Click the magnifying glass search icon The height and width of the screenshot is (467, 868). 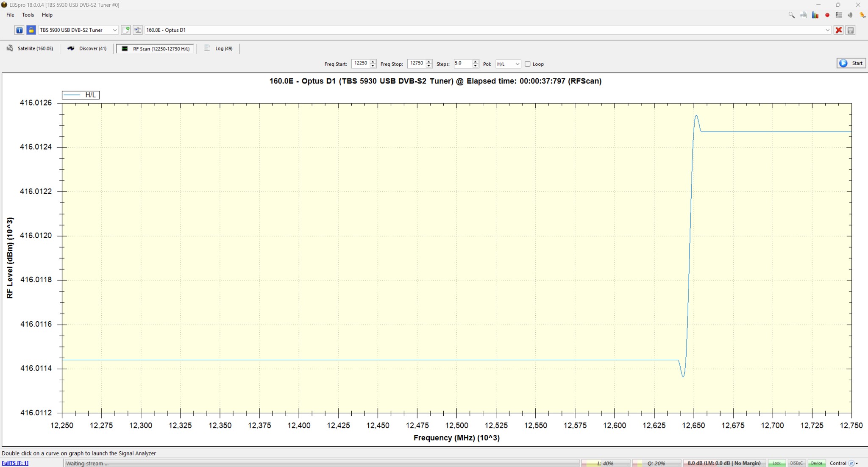[791, 15]
